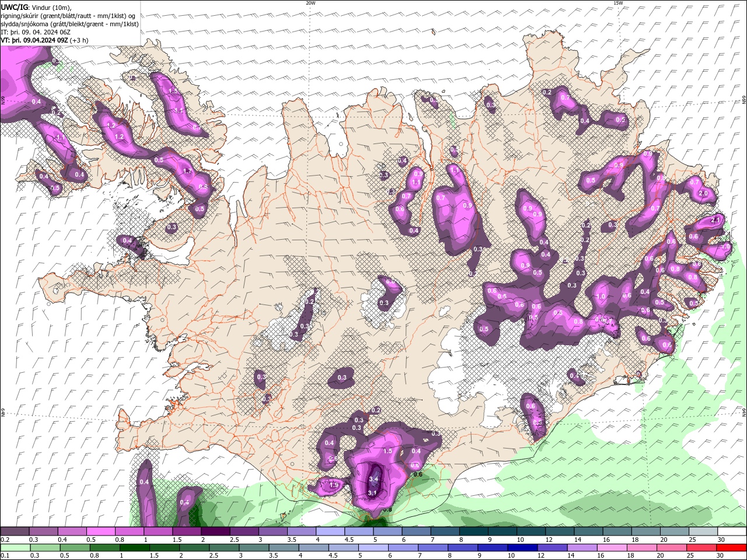Click the 3.1 snowfall value on the map
Screen dimensions: 747x560
click(x=372, y=493)
